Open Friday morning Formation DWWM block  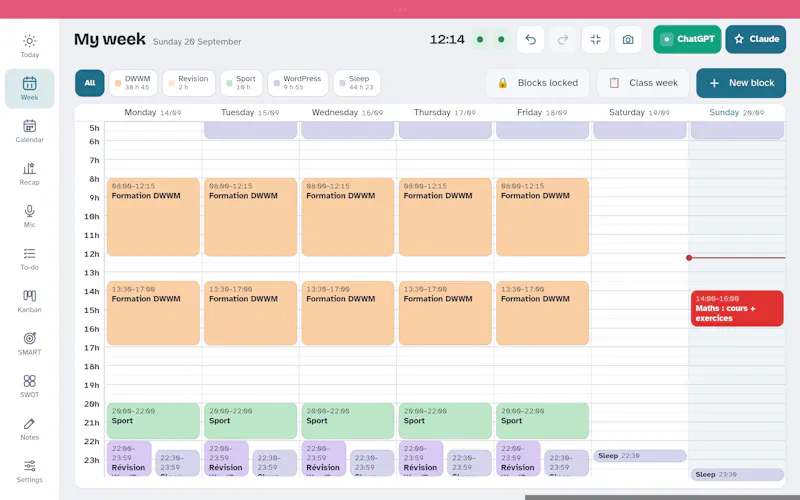[542, 217]
